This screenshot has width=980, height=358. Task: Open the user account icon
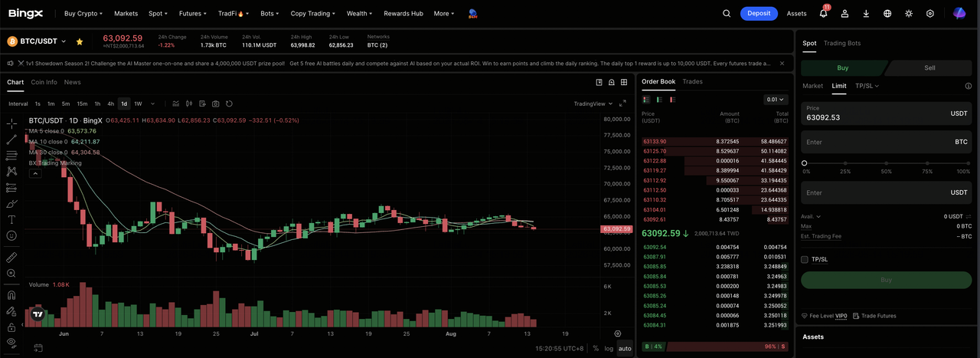tap(845, 13)
